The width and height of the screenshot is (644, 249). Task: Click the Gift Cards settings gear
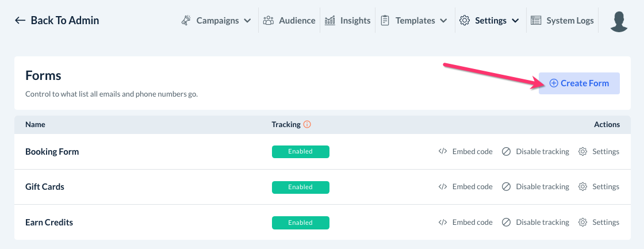[582, 187]
